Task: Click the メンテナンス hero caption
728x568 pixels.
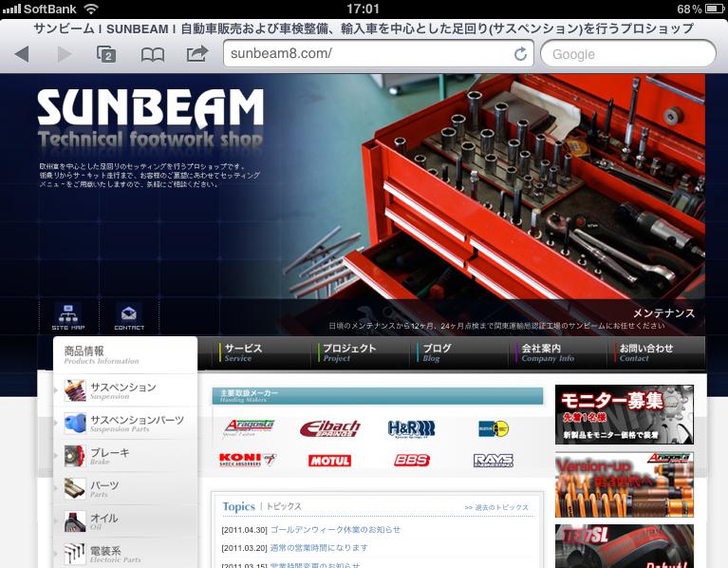Action: [663, 313]
